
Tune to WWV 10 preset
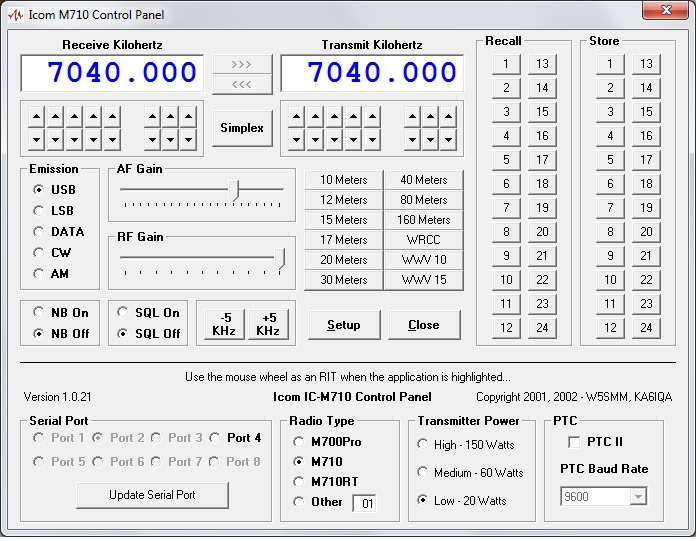tap(423, 260)
